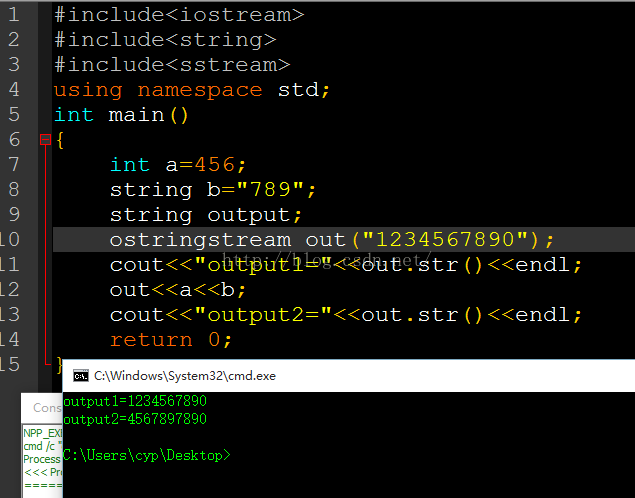This screenshot has width=635, height=498.
Task: Click 'main' in the function declaration
Action: pos(136,115)
